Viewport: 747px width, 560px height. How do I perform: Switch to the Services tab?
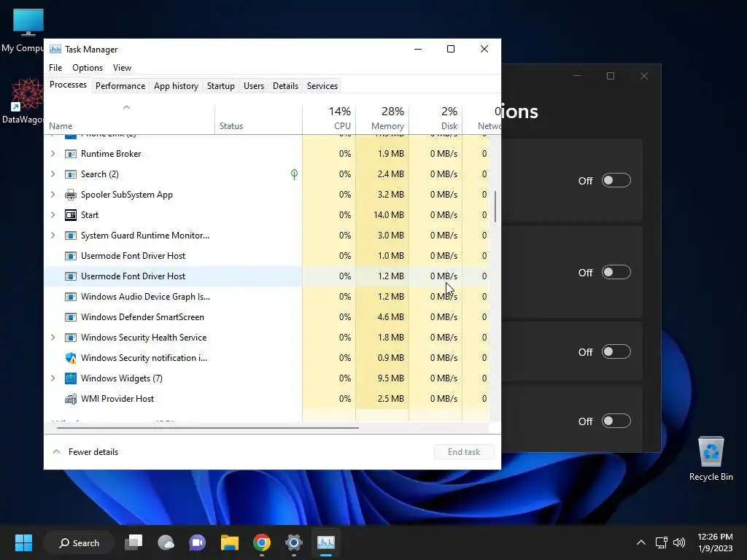[x=322, y=86]
